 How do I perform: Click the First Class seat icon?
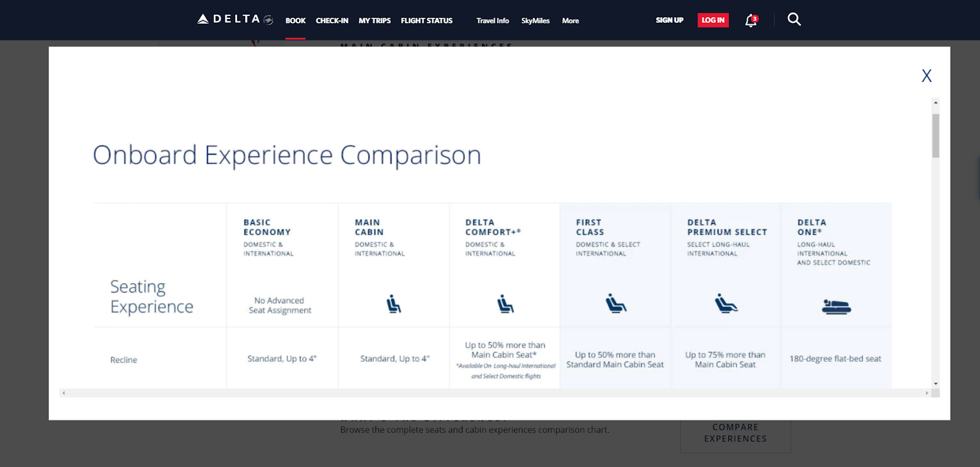pos(616,304)
